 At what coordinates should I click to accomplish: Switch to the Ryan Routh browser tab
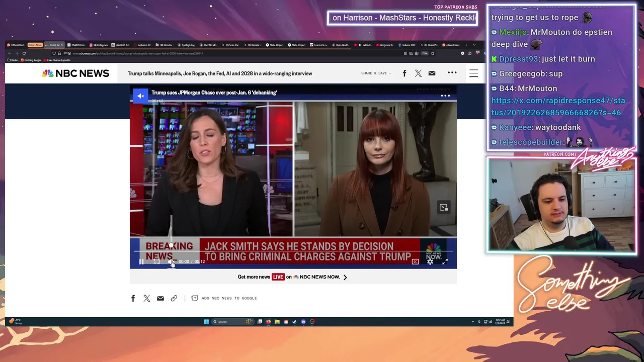coord(341,45)
